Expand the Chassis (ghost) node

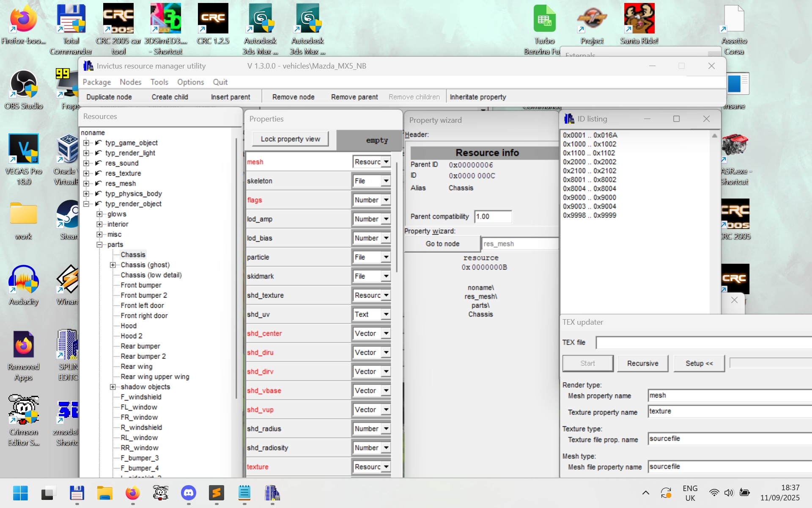(113, 265)
